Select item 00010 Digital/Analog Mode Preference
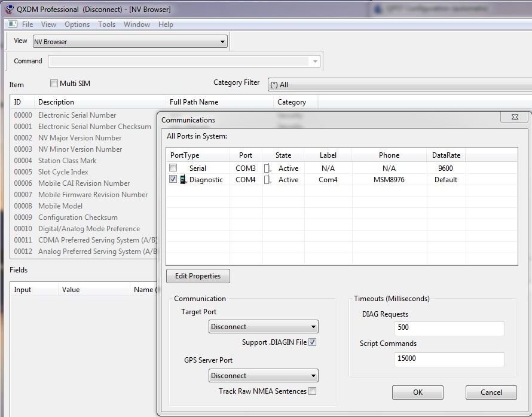The width and height of the screenshot is (532, 417). [x=84, y=229]
